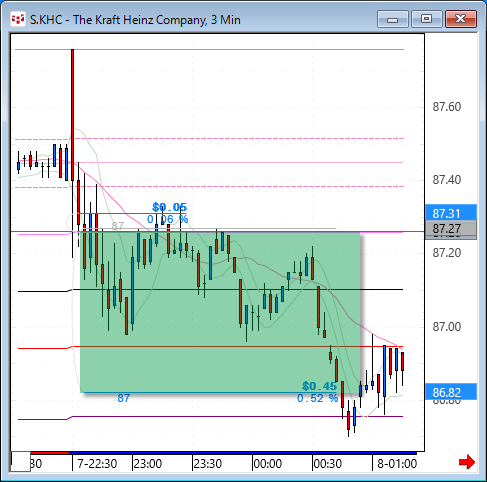Minimize the S.KHC chart window
Screen dimensions: 487x482
click(393, 19)
